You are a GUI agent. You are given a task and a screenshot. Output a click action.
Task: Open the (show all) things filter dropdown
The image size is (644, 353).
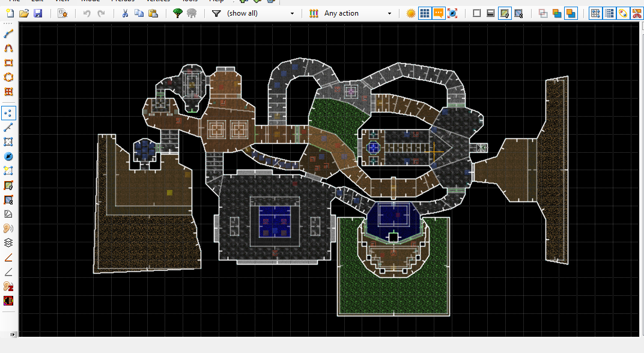[260, 13]
